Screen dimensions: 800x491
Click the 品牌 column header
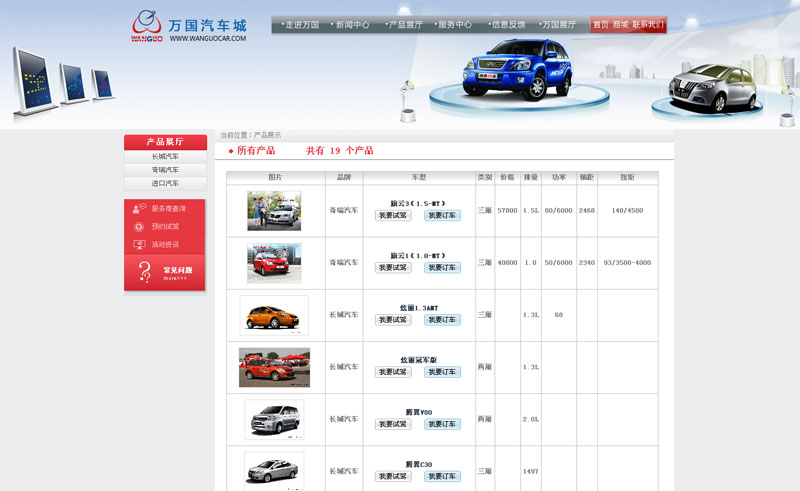pos(344,177)
